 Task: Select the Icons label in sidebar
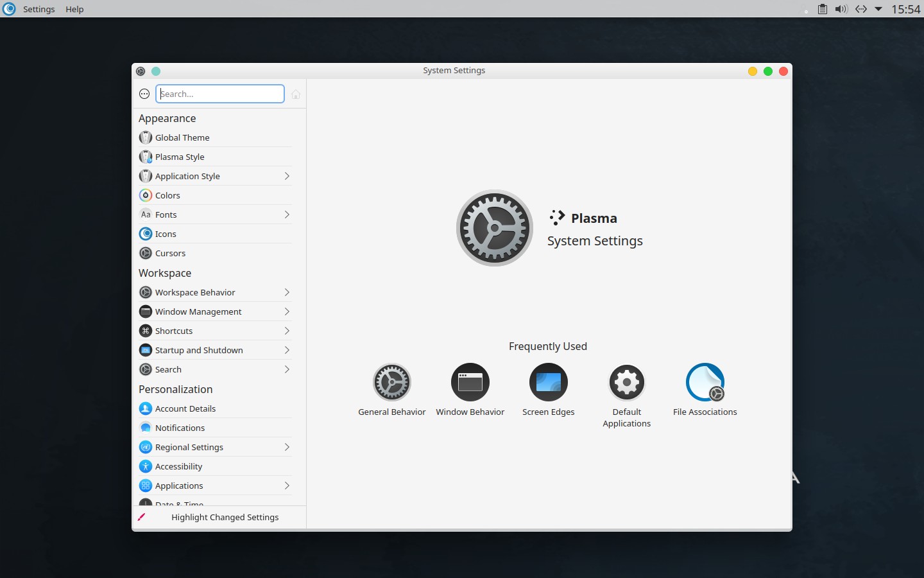[x=166, y=234]
